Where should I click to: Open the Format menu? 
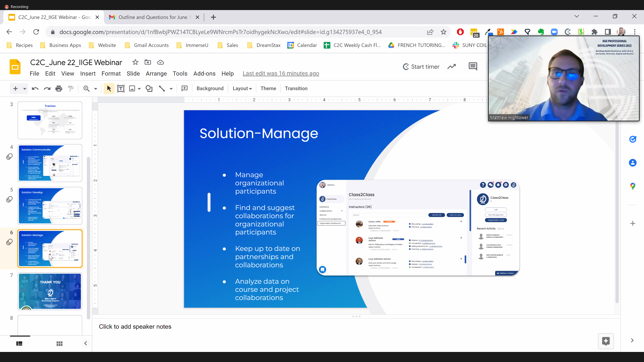point(111,73)
